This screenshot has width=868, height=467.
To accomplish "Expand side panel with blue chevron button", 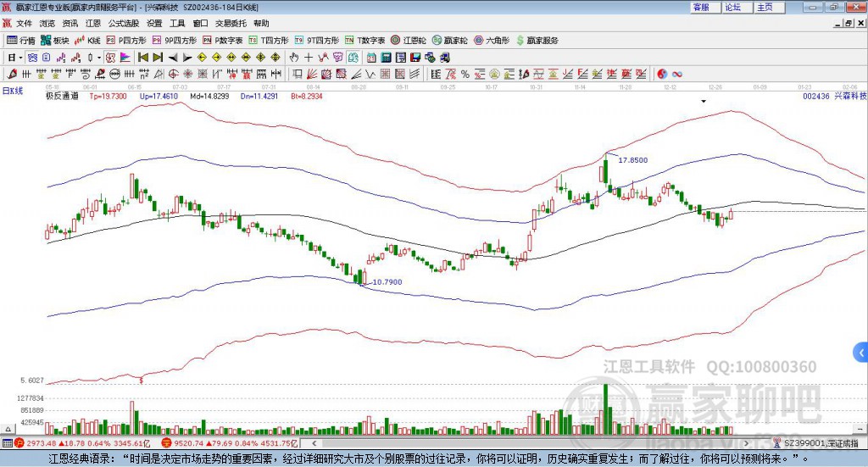I will tap(861, 353).
